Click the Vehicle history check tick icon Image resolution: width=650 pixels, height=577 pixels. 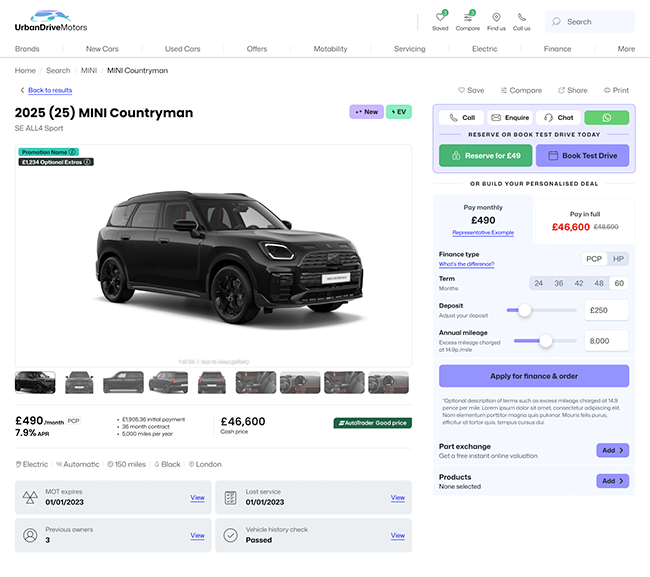(x=230, y=535)
